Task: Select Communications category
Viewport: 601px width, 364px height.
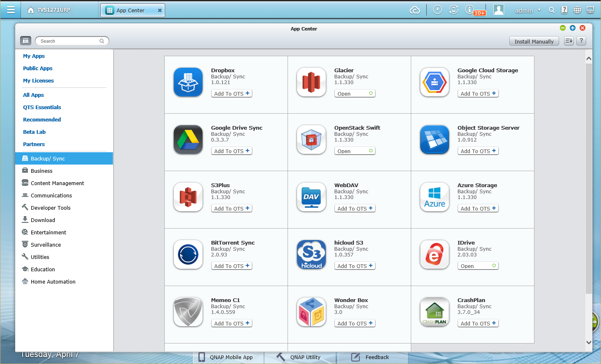Action: [x=64, y=195]
